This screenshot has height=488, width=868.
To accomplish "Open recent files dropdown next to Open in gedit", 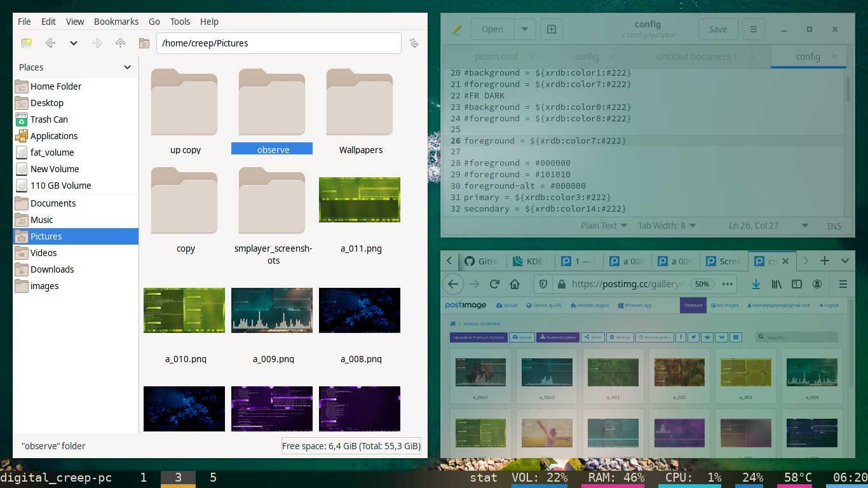I will [x=525, y=29].
